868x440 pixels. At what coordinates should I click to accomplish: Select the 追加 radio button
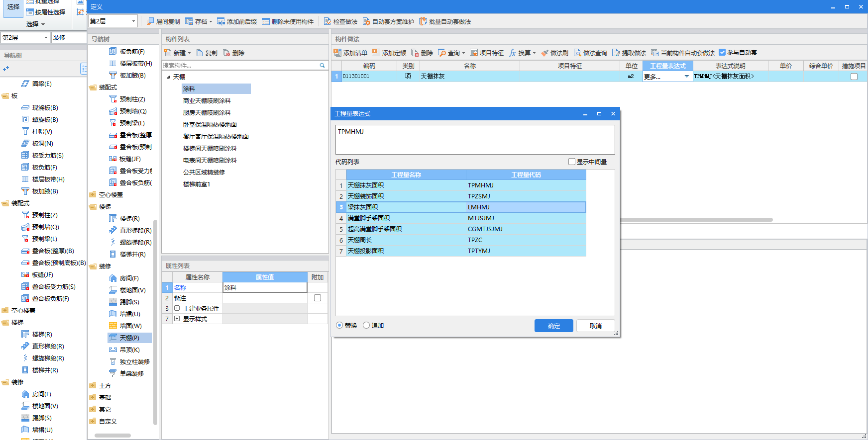(366, 325)
